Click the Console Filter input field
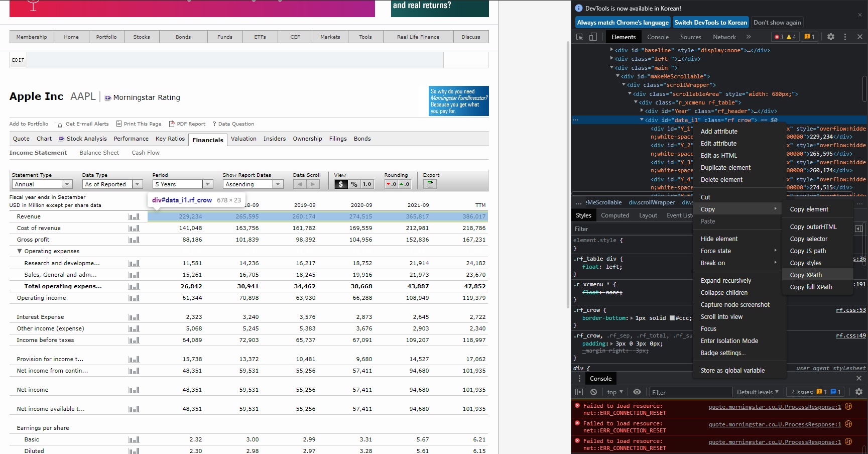 (690, 392)
